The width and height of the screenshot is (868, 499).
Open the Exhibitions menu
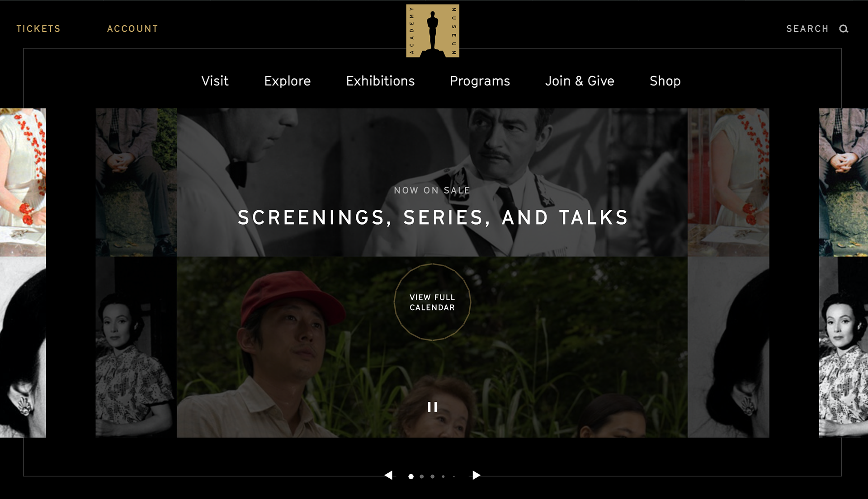pos(380,81)
